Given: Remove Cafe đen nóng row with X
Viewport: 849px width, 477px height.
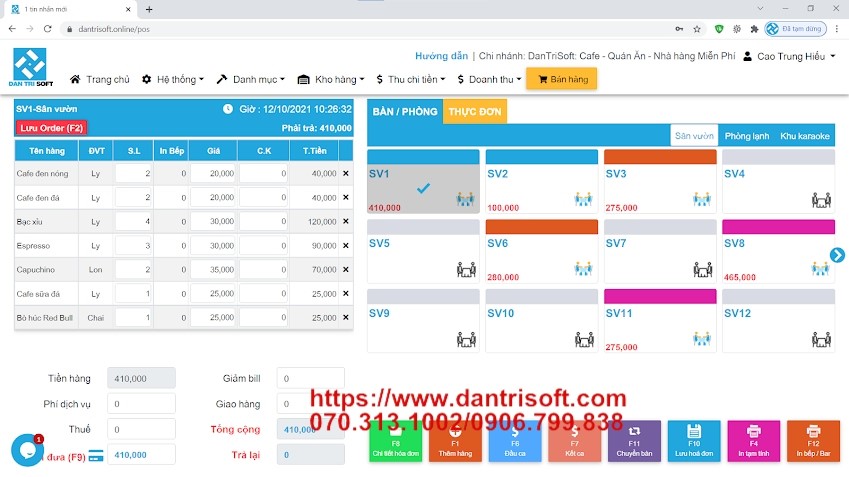Looking at the screenshot, I should pyautogui.click(x=345, y=174).
